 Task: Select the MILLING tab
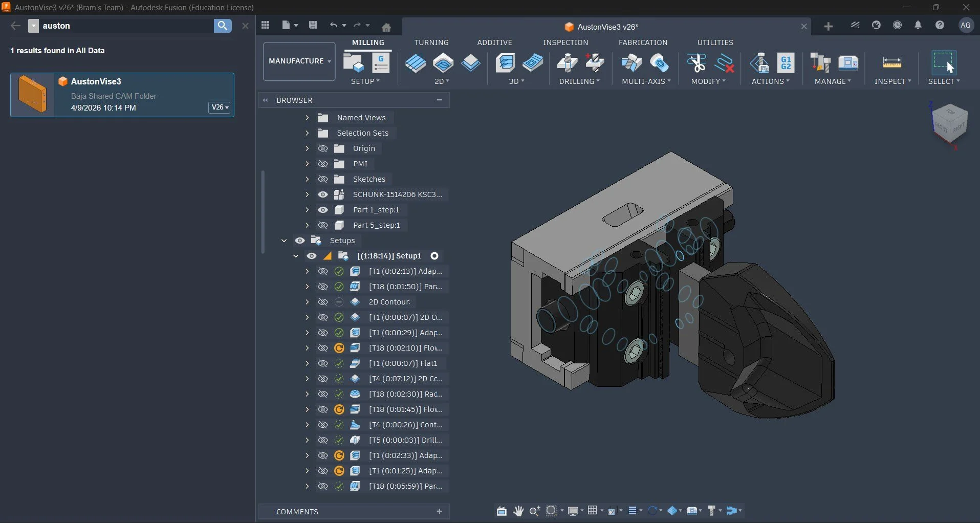(368, 42)
